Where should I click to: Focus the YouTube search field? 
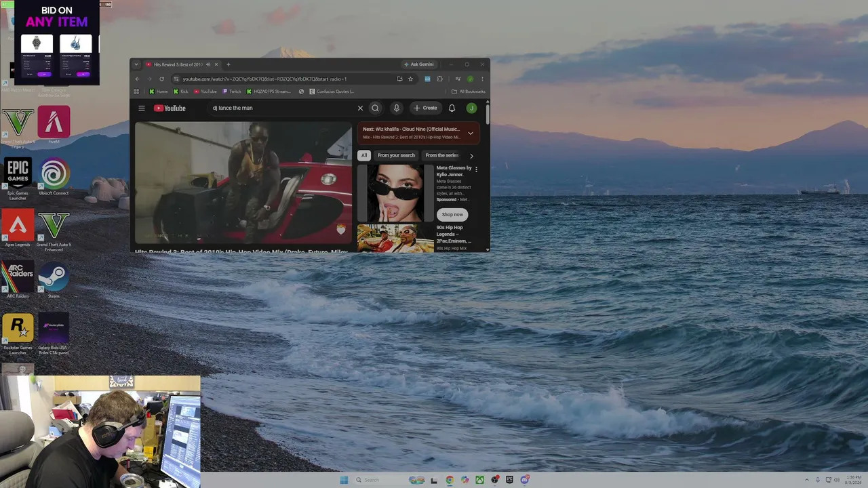point(281,108)
